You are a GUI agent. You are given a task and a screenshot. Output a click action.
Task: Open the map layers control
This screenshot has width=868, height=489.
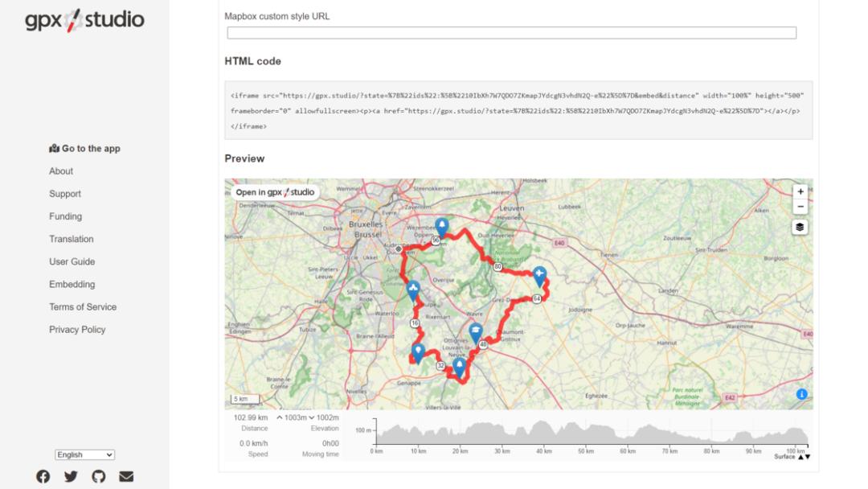pyautogui.click(x=800, y=227)
